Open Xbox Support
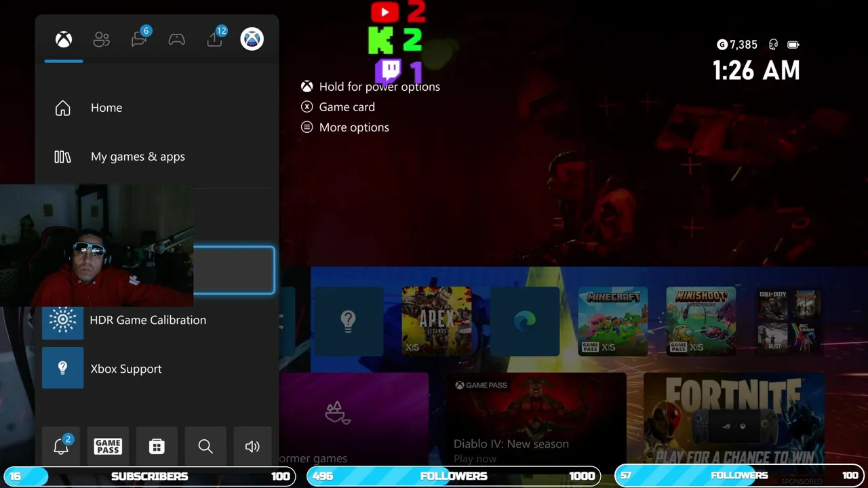Screen dimensions: 868x488 [157, 369]
